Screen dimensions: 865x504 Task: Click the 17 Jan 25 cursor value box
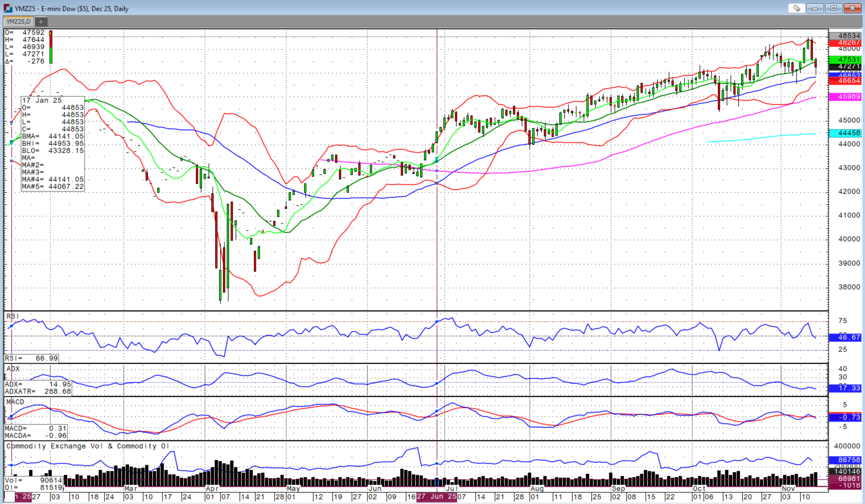(x=53, y=144)
